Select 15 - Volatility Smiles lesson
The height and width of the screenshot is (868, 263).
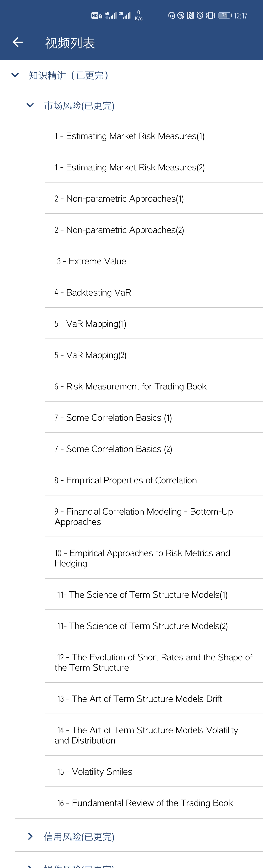point(154,772)
